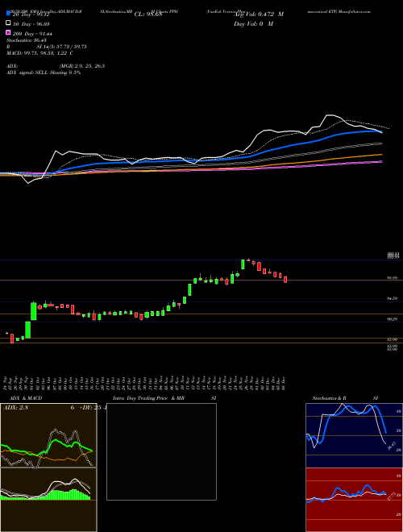403x532 pixels.
Task: Click the 'CL: 98.68' closing price value
Action: pos(148,15)
